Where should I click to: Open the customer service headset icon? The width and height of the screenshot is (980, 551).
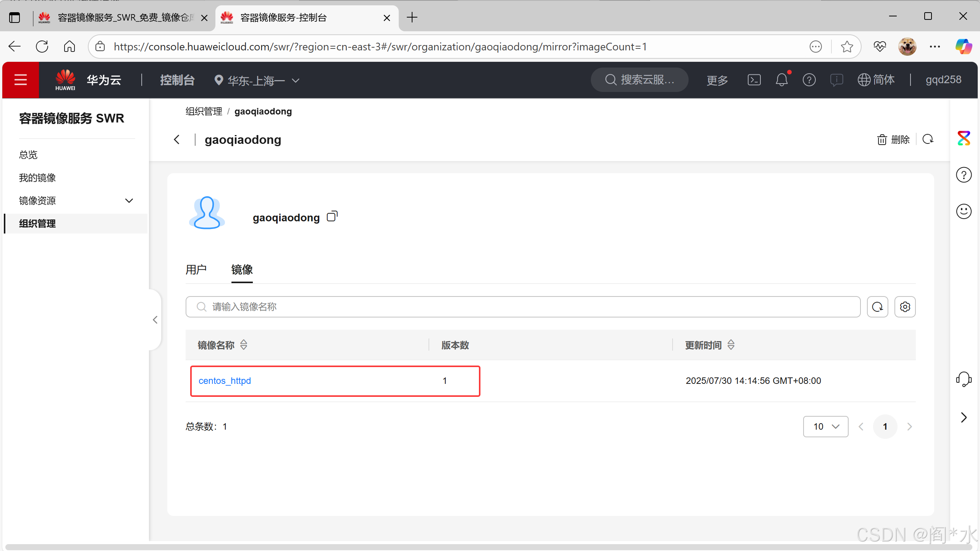tap(963, 379)
